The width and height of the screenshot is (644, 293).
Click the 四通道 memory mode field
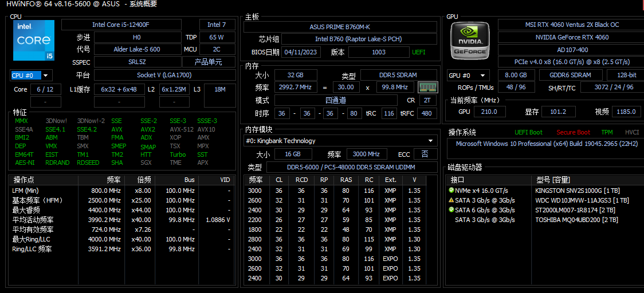[336, 100]
